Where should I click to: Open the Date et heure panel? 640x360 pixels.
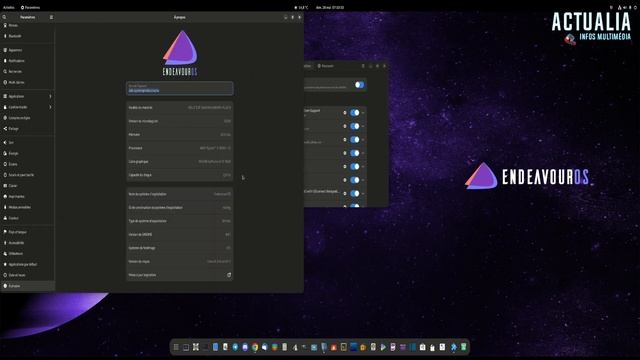click(27, 275)
